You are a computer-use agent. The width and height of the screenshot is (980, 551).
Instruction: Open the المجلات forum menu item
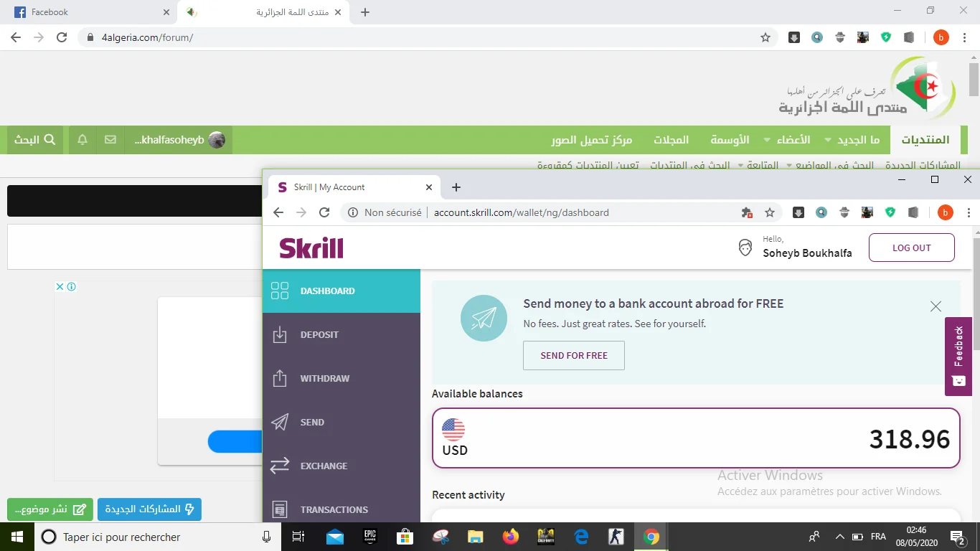coord(671,140)
